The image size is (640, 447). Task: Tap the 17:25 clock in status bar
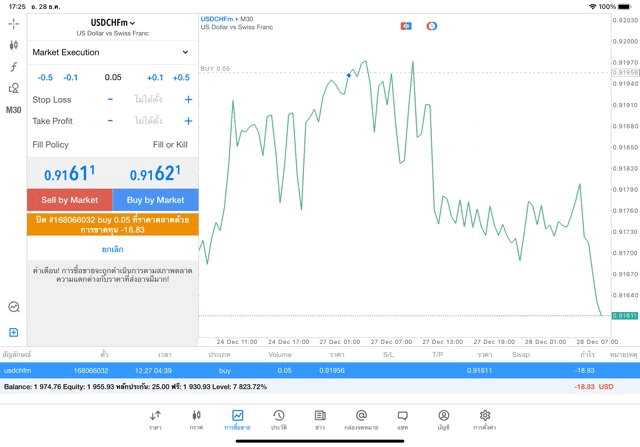17,7
